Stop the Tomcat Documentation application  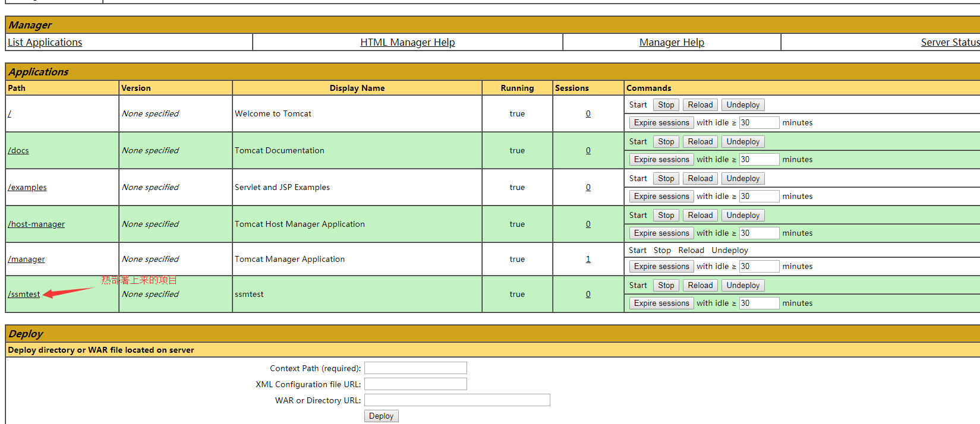point(666,141)
